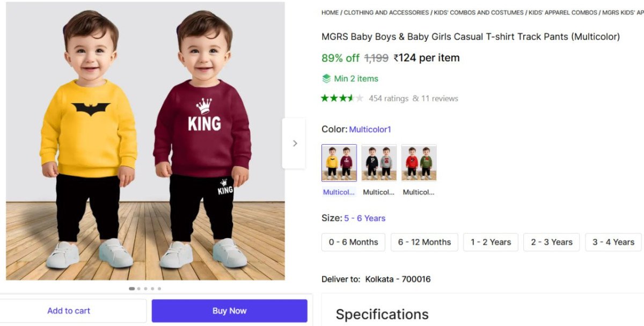Go to HOME in the breadcrumb
Viewport: 644px width, 326px height.
click(x=330, y=12)
